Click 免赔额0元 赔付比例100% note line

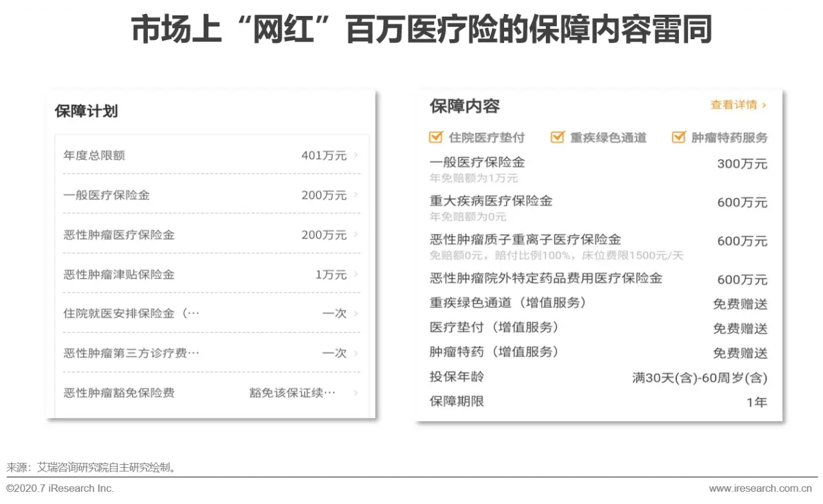point(556,255)
